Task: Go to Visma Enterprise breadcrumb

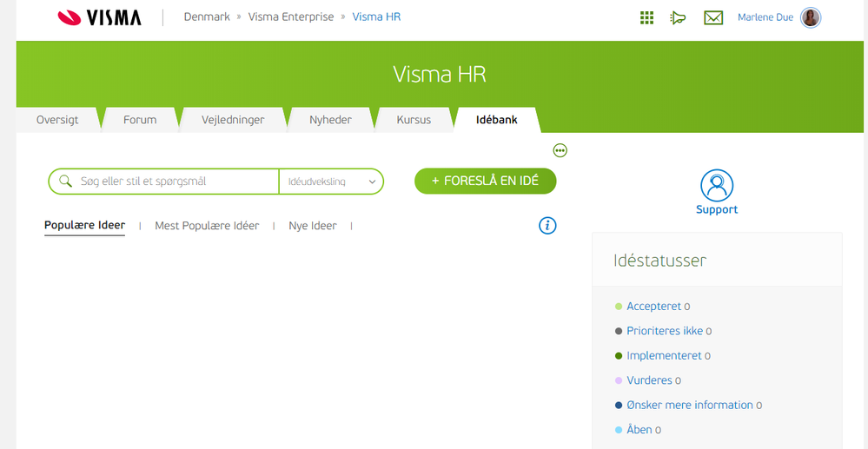Action: pyautogui.click(x=291, y=17)
